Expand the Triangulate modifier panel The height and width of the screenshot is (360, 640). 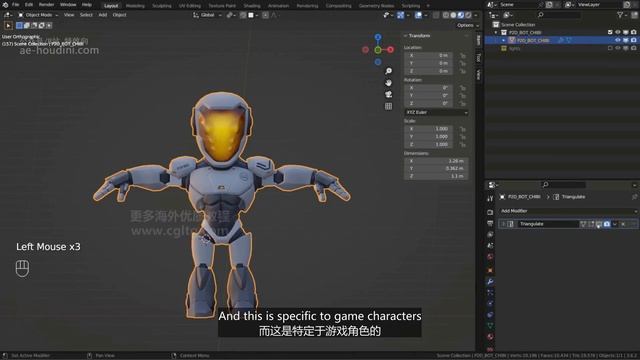coord(503,224)
